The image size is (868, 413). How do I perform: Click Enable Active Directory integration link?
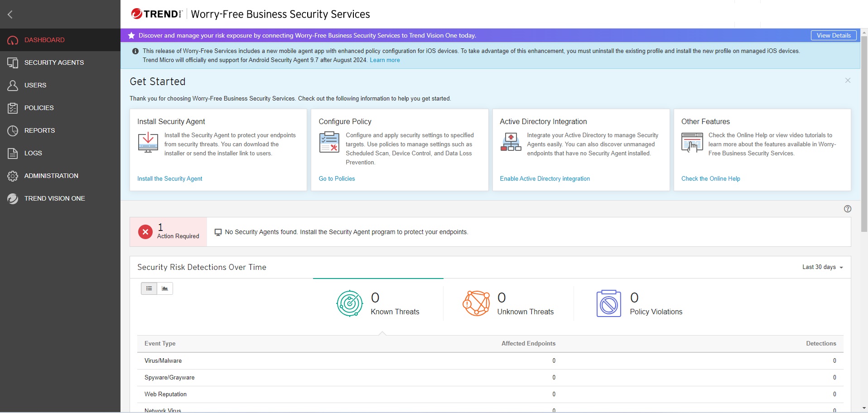(545, 179)
